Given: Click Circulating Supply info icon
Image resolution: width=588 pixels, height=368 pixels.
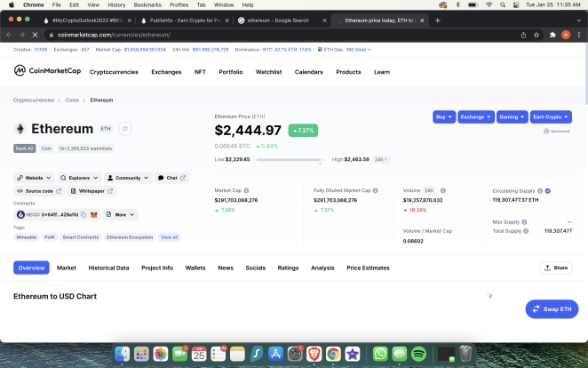Looking at the screenshot, I should pos(540,191).
